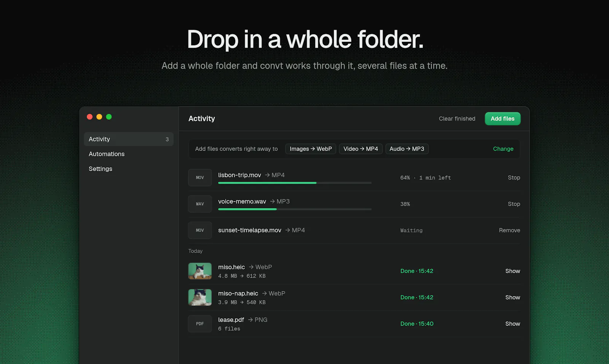Image resolution: width=609 pixels, height=364 pixels.
Task: Click the yellow minimize window button
Action: pyautogui.click(x=99, y=117)
